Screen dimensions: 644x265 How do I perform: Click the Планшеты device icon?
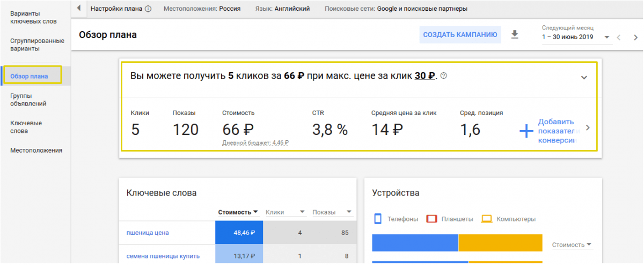point(431,219)
